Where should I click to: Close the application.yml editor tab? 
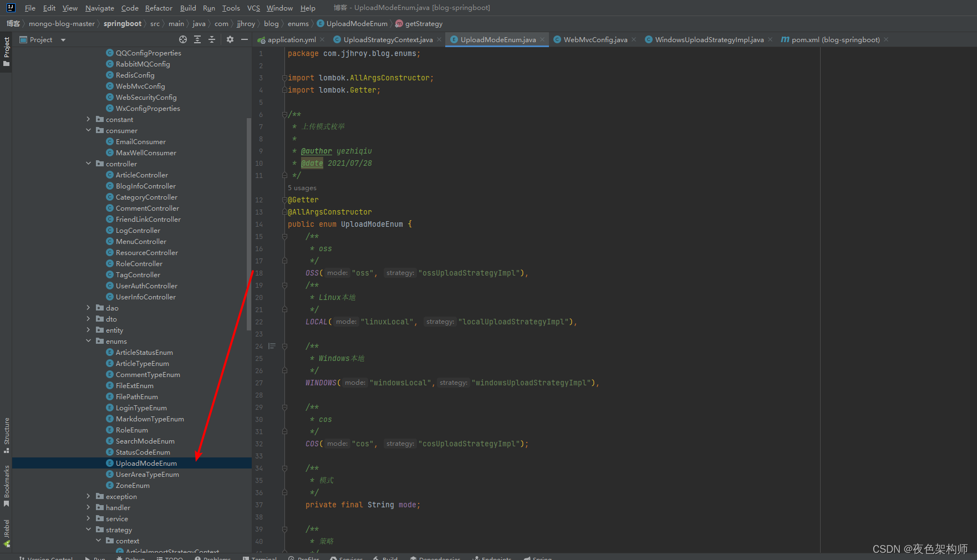pyautogui.click(x=323, y=39)
